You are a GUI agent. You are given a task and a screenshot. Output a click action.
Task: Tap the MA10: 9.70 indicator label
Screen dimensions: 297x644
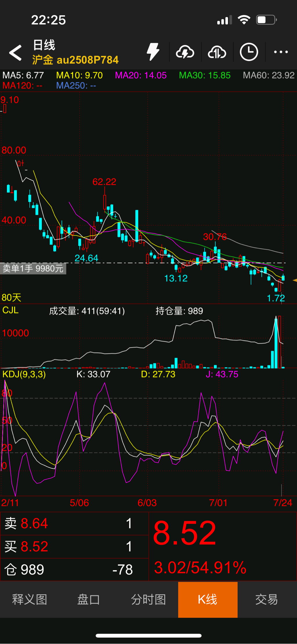point(79,75)
